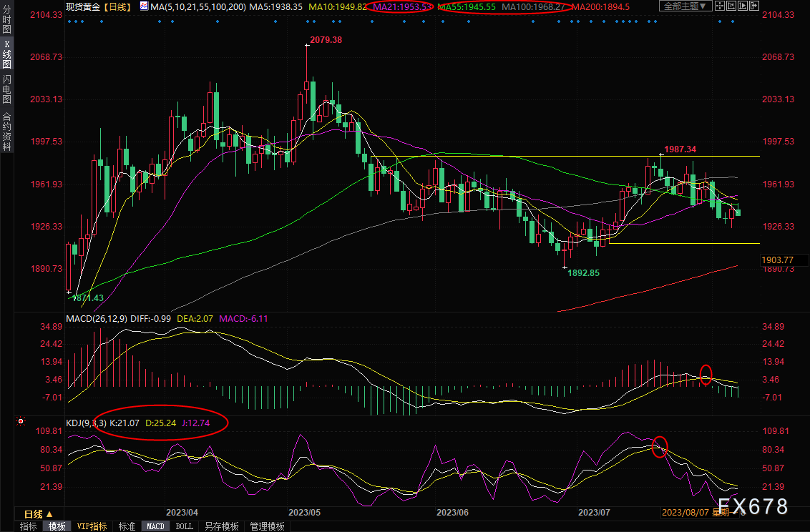Select K线图 view in sidebar
The height and width of the screenshot is (532, 810).
(x=6, y=59)
